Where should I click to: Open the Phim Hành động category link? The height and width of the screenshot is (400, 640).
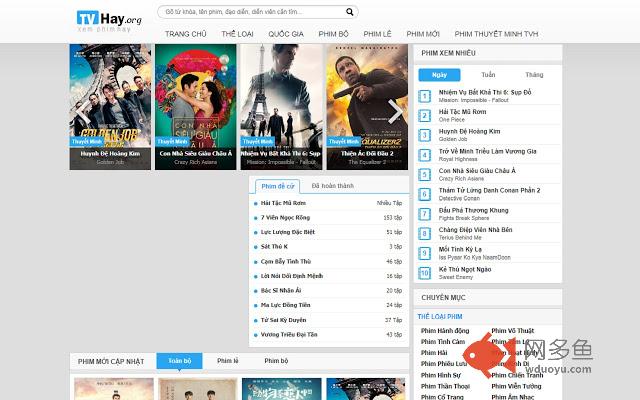click(x=443, y=330)
